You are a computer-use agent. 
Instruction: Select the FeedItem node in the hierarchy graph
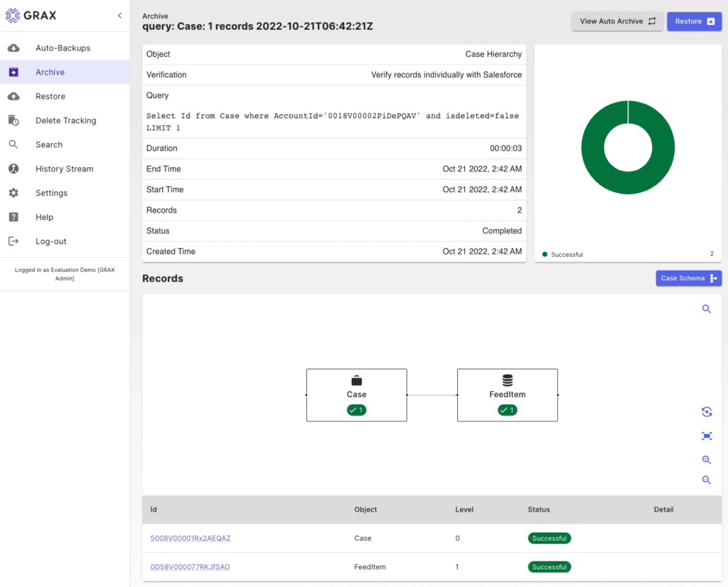(508, 395)
